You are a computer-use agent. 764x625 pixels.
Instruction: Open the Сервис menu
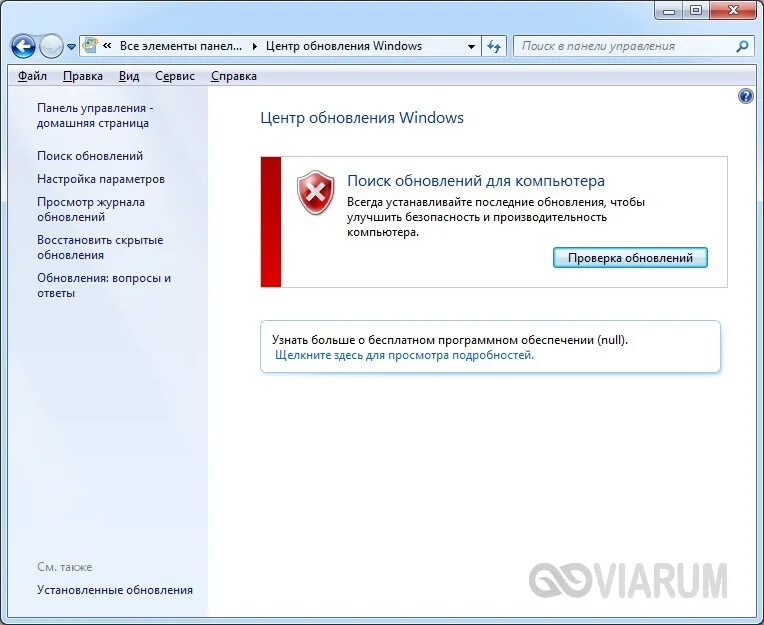[x=175, y=76]
